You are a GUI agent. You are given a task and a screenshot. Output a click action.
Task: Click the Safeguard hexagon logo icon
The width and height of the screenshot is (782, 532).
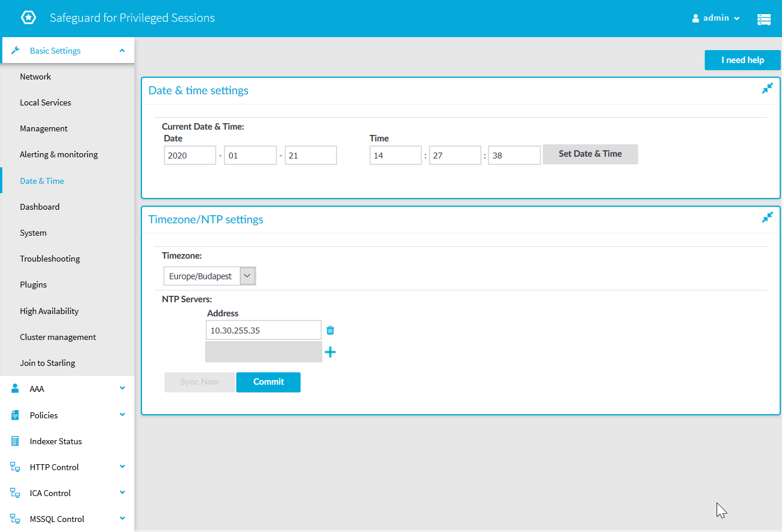pyautogui.click(x=28, y=18)
